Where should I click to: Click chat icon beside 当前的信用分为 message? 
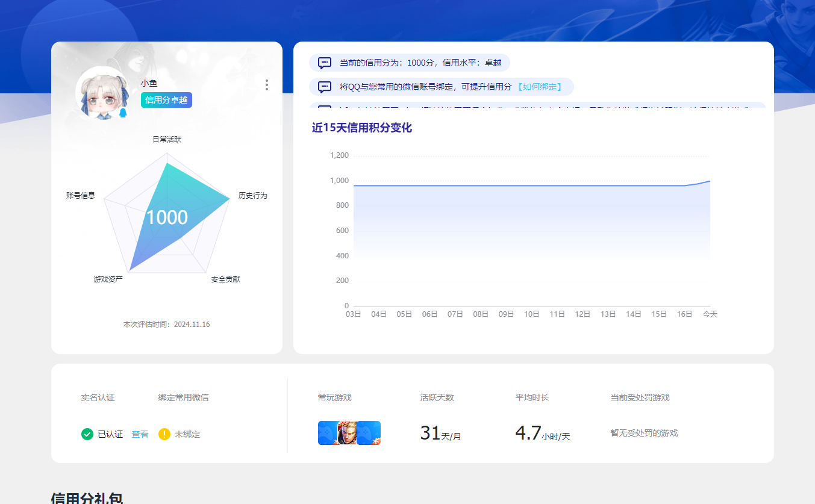coord(325,63)
